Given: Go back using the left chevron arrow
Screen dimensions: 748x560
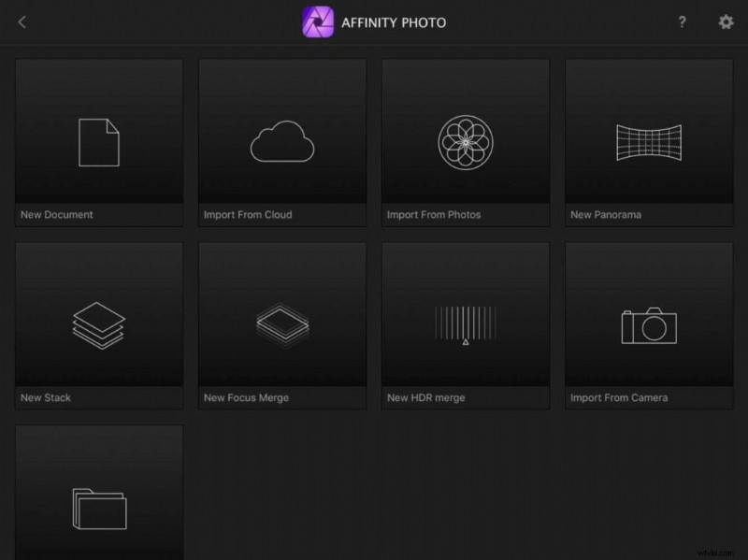Looking at the screenshot, I should (x=22, y=22).
